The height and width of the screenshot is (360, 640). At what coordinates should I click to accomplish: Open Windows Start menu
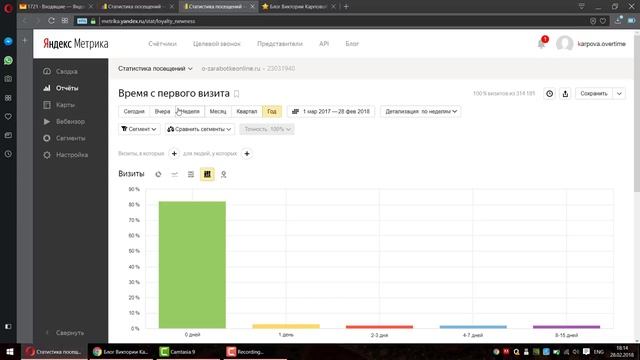click(x=10, y=352)
